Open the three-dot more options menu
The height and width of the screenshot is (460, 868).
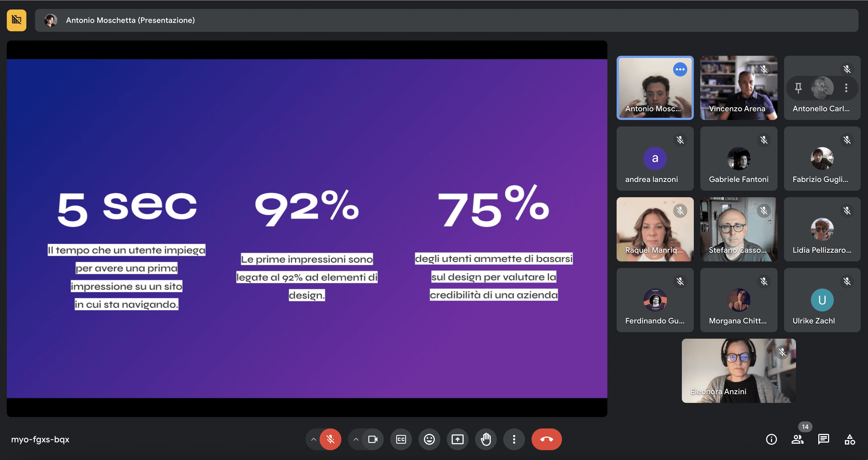click(x=514, y=439)
